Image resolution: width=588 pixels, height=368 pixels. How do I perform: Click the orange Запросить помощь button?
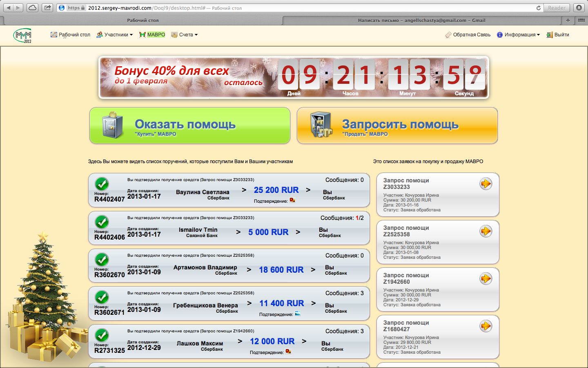coord(397,126)
